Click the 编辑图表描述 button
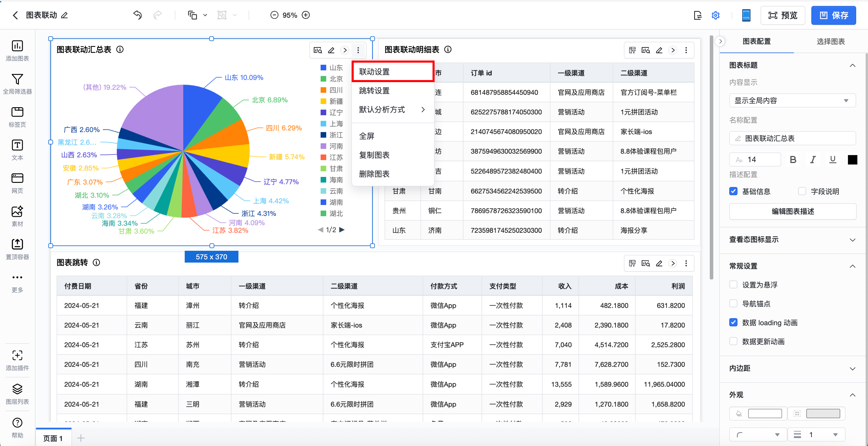 tap(792, 211)
